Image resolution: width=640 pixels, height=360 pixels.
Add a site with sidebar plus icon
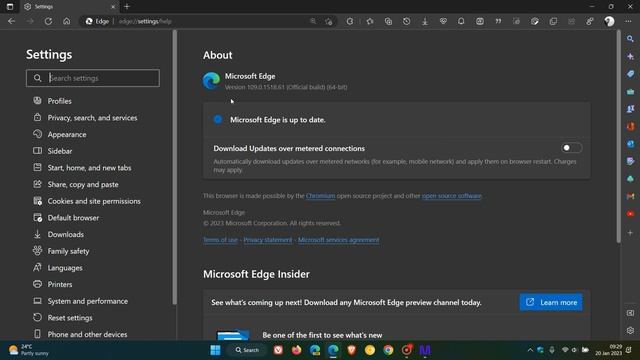[631, 233]
